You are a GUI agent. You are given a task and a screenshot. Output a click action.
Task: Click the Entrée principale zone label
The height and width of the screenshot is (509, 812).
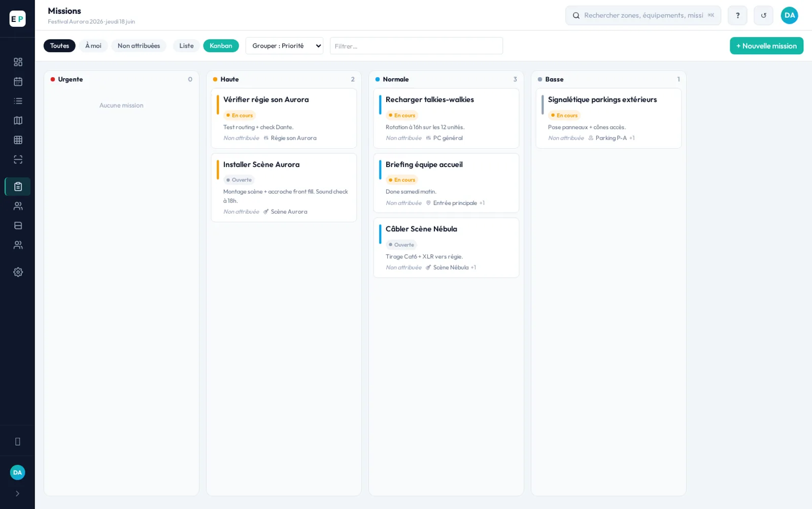455,203
